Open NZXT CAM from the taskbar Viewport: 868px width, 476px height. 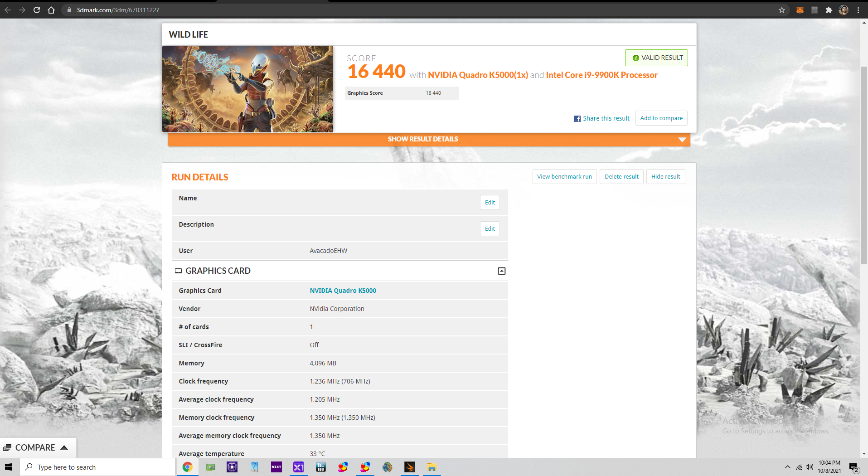point(276,467)
